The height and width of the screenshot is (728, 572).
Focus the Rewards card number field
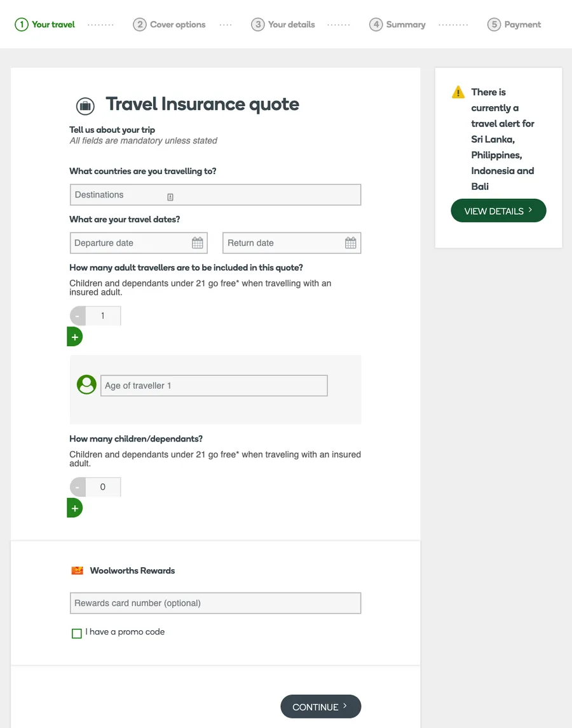click(215, 603)
